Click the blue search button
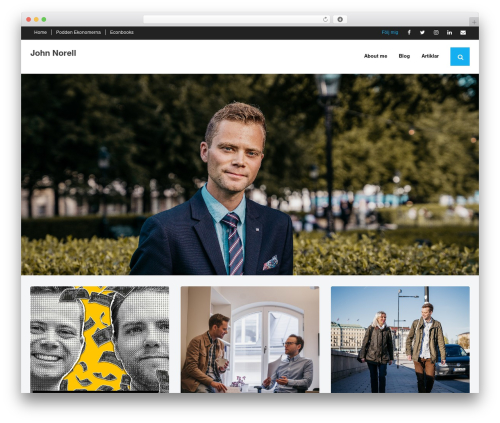This screenshot has height=423, width=500. [460, 57]
